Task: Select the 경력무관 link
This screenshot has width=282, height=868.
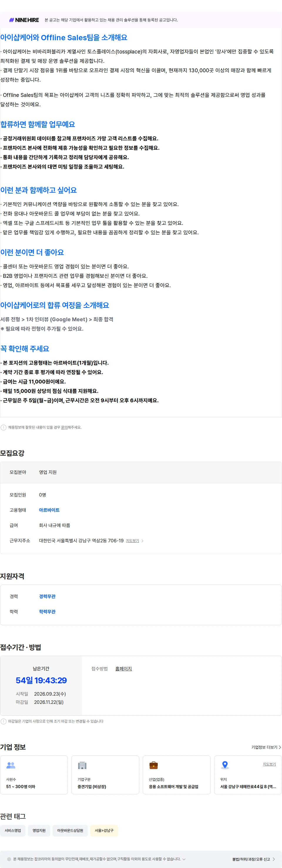Action: pyautogui.click(x=47, y=596)
